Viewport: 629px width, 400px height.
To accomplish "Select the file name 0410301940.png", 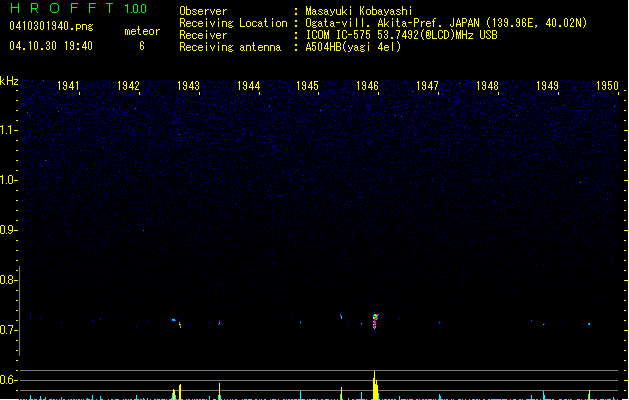I will pos(51,26).
